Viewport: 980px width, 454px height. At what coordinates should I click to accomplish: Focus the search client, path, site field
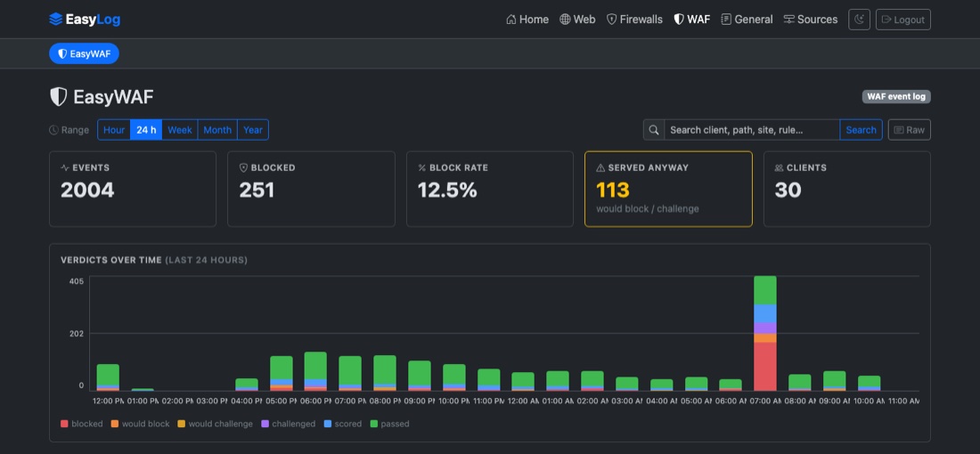752,130
